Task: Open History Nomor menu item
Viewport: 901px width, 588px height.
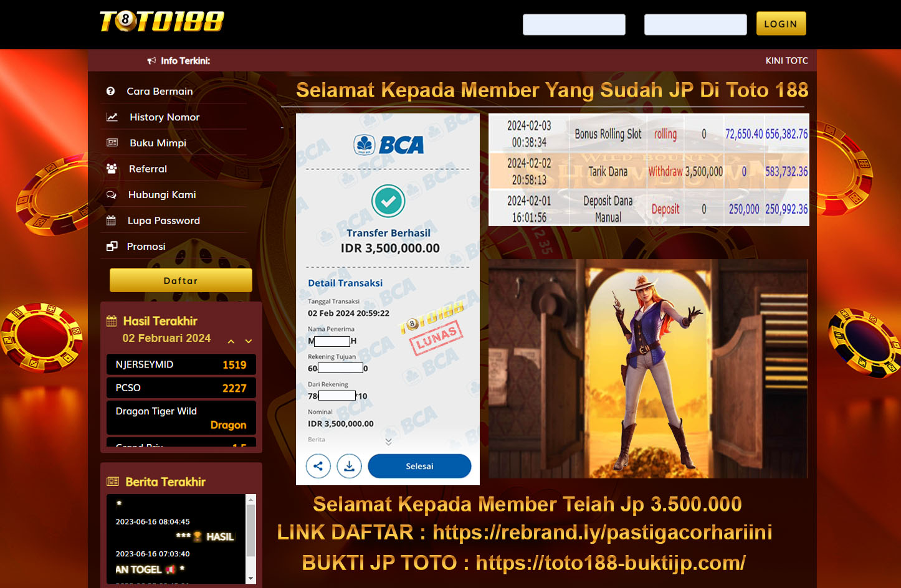Action: click(x=173, y=117)
